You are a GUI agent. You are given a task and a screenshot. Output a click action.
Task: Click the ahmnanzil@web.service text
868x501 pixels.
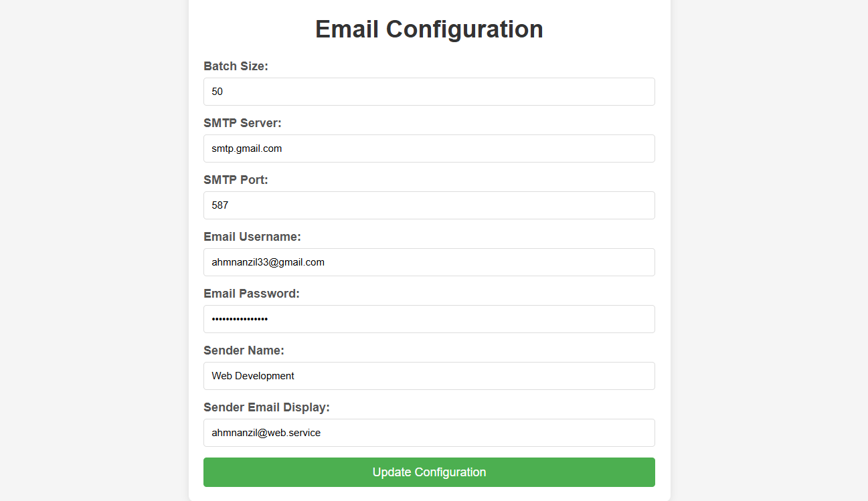click(266, 433)
